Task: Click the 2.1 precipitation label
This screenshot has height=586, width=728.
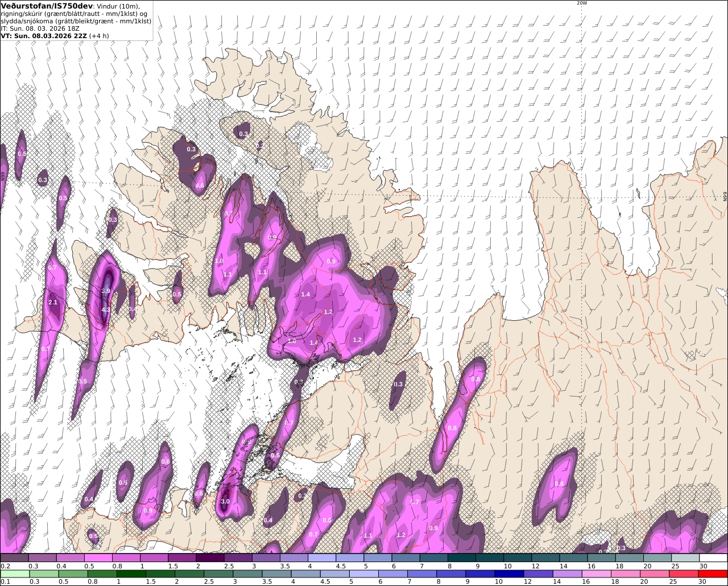Action: click(x=53, y=303)
